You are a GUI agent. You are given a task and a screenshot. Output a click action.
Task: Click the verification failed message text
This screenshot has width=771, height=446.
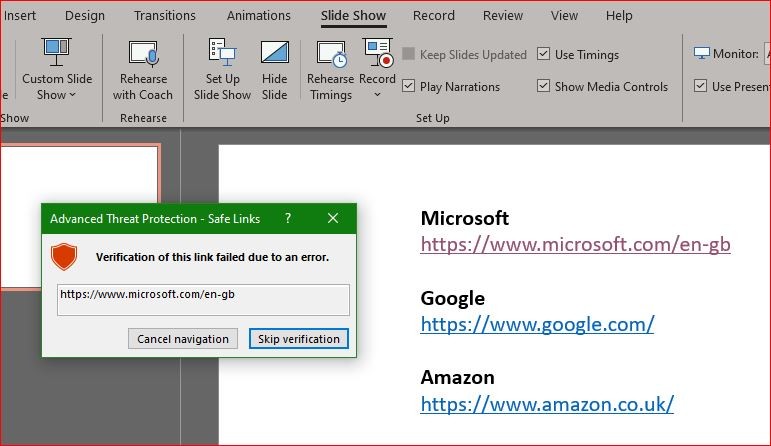coord(212,257)
